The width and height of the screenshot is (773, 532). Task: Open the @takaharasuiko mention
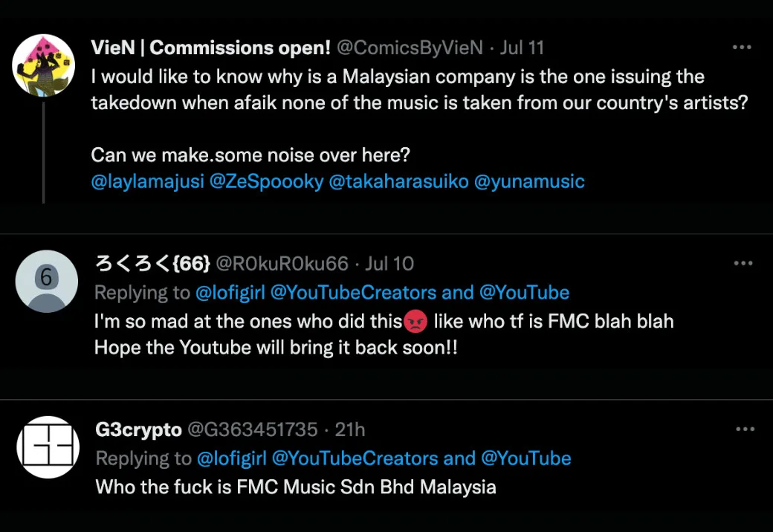(x=398, y=181)
